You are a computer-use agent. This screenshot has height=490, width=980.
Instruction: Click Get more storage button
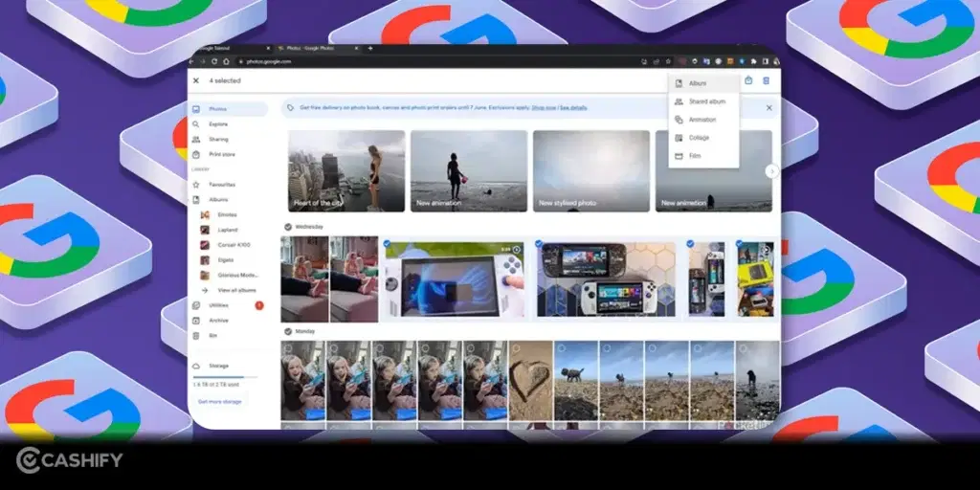(219, 401)
